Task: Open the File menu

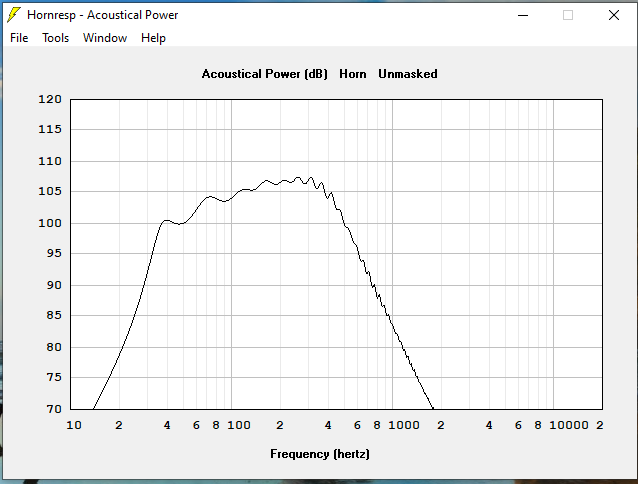Action: pos(19,38)
